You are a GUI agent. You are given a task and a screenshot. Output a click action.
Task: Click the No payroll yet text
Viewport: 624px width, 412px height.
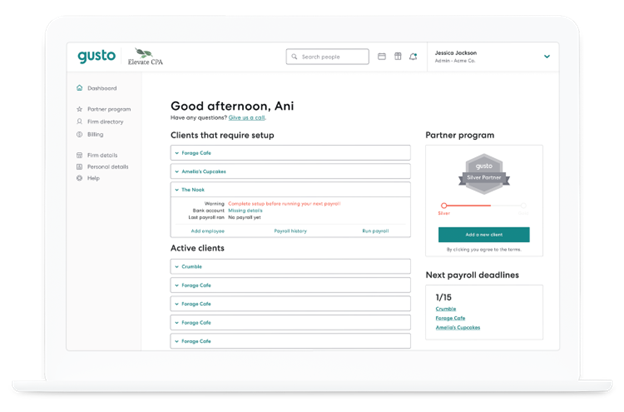[244, 218]
